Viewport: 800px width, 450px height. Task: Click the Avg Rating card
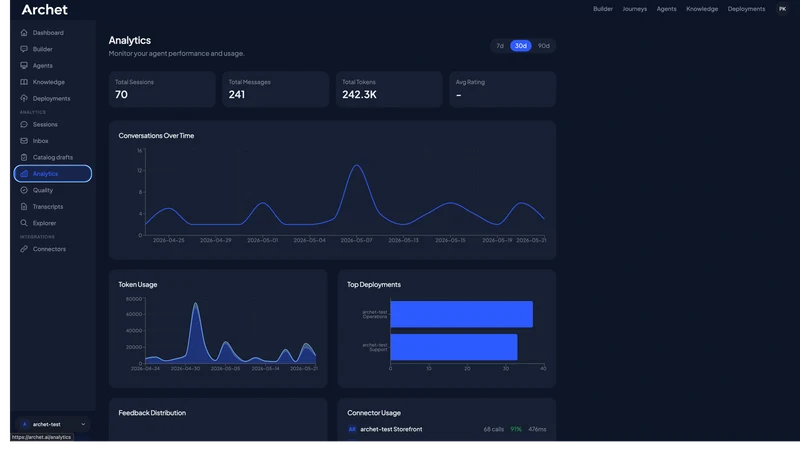click(x=503, y=89)
